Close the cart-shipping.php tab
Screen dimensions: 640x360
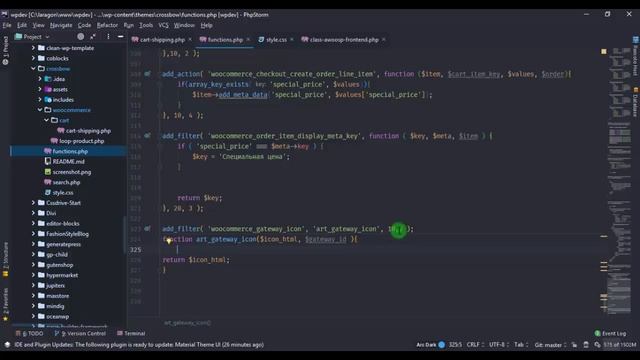tap(190, 40)
